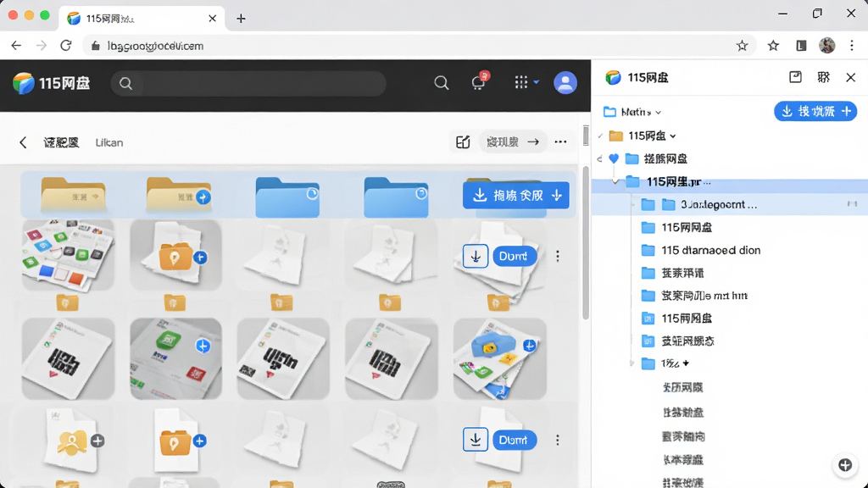Click the plus badge on the contact file icon
The height and width of the screenshot is (488, 868).
97,441
